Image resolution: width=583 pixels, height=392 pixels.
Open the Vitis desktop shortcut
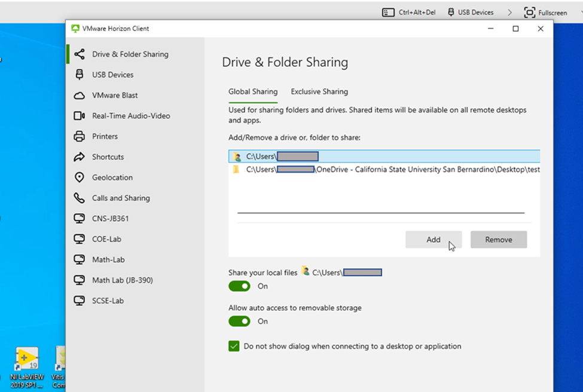[x=59, y=367]
